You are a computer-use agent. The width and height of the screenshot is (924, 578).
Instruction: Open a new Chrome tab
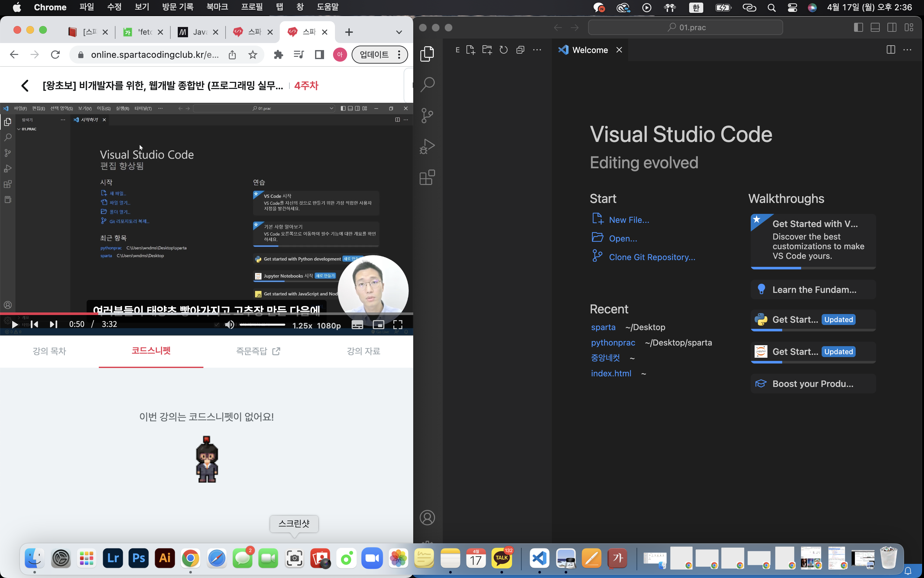349,32
